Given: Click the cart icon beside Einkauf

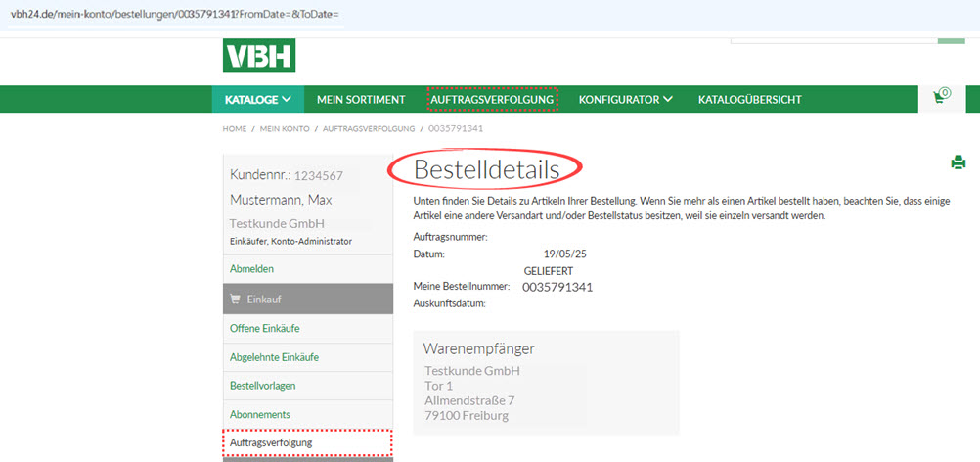Looking at the screenshot, I should point(235,299).
